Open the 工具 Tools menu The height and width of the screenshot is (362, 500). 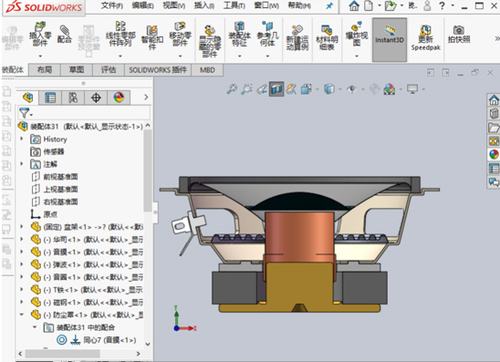[x=234, y=6]
